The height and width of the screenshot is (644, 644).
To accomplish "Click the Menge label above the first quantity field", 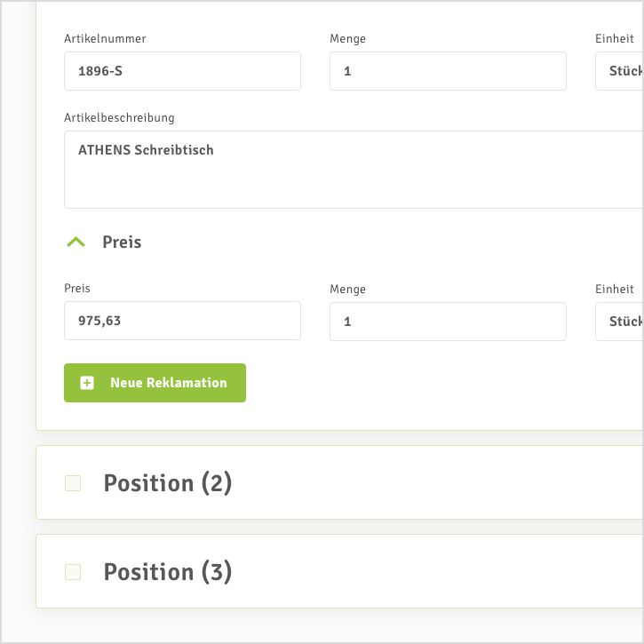I will coord(347,39).
